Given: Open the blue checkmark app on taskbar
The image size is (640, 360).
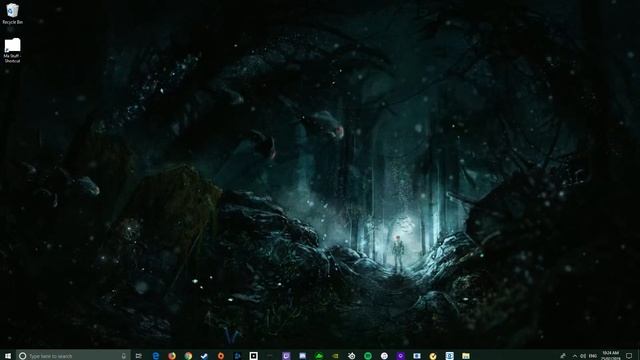Looking at the screenshot, I should [x=204, y=356].
